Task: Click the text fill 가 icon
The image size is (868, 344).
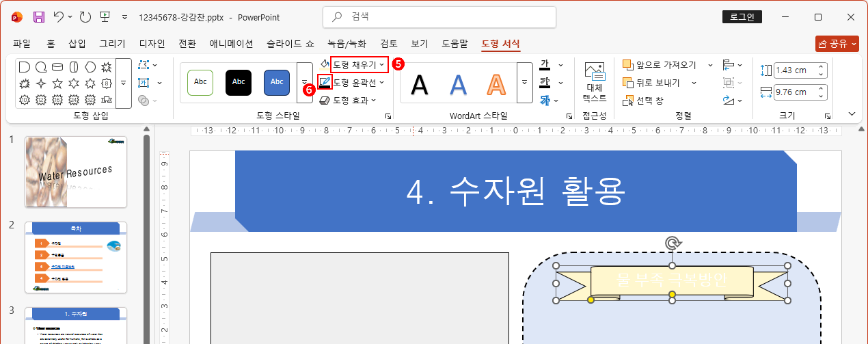Action: coord(545,65)
